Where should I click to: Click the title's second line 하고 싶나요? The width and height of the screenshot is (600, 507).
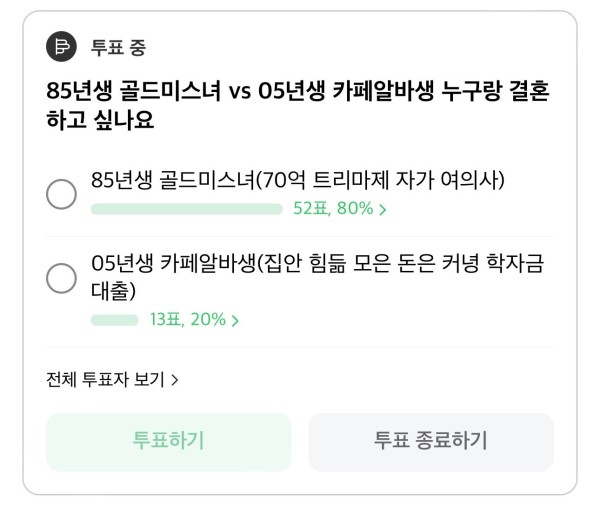(100, 120)
